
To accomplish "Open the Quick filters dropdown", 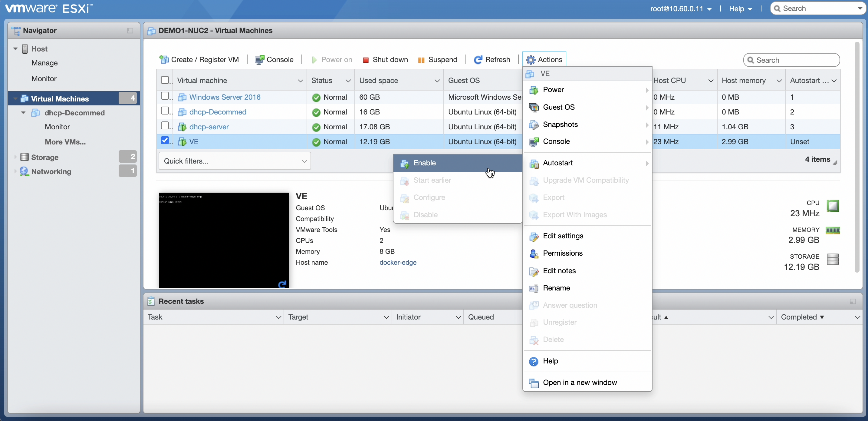I will pyautogui.click(x=235, y=161).
